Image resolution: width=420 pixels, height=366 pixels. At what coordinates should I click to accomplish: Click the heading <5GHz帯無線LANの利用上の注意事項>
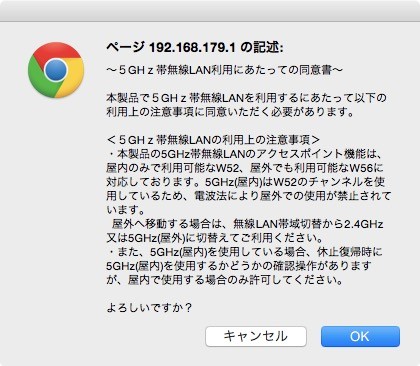(x=214, y=140)
